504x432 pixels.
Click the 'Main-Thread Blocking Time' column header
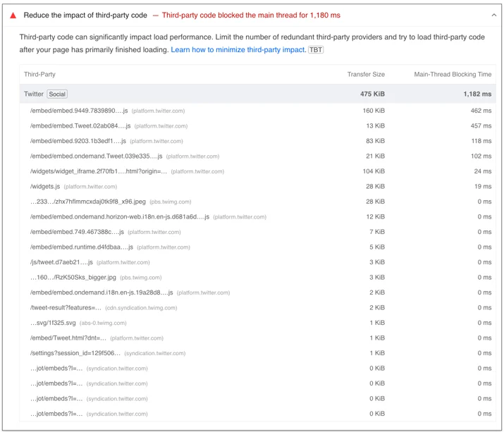453,74
